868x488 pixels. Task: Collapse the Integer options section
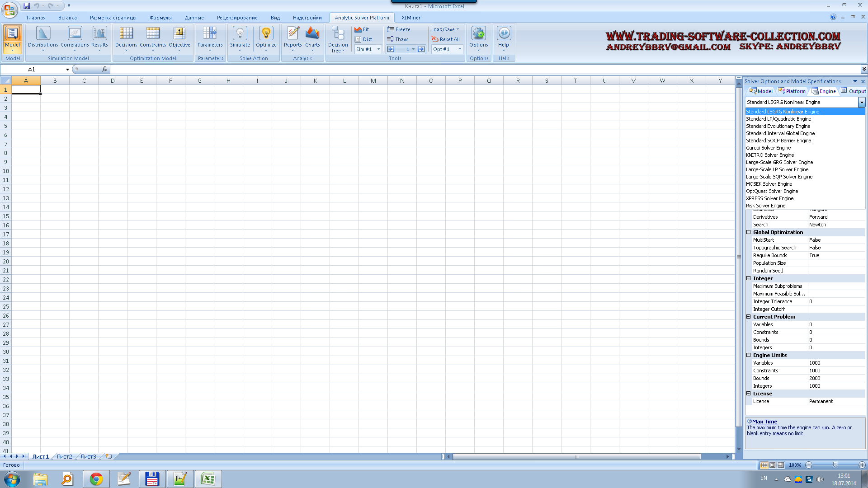pyautogui.click(x=748, y=278)
